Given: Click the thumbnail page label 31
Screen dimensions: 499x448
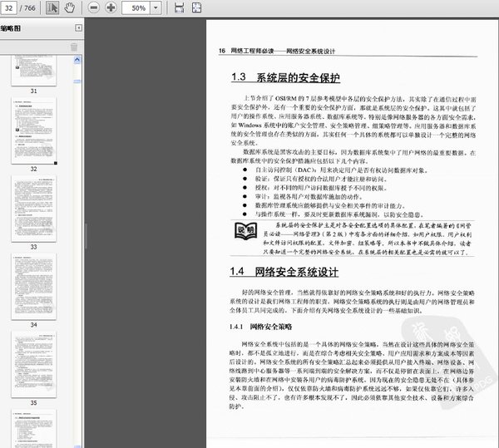Looking at the screenshot, I should pos(34,91).
